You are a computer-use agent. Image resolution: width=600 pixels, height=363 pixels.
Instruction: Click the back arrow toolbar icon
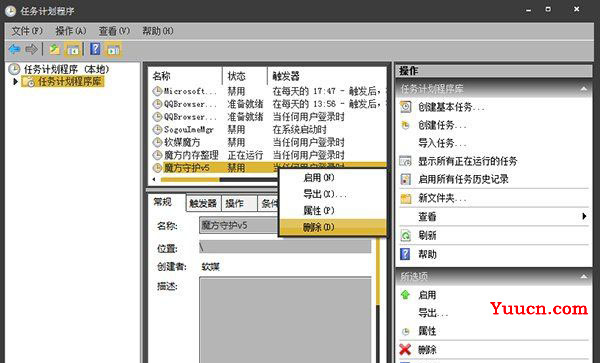click(15, 49)
